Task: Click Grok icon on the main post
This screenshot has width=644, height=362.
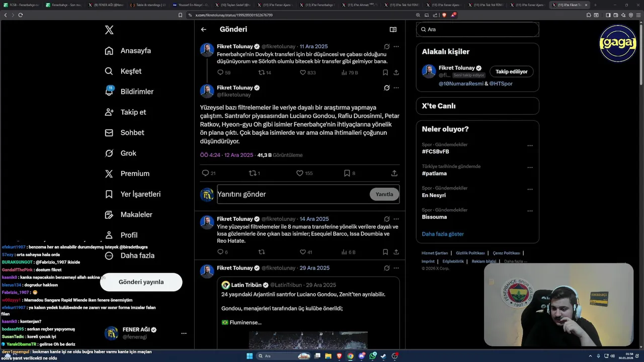Action: pos(386,87)
